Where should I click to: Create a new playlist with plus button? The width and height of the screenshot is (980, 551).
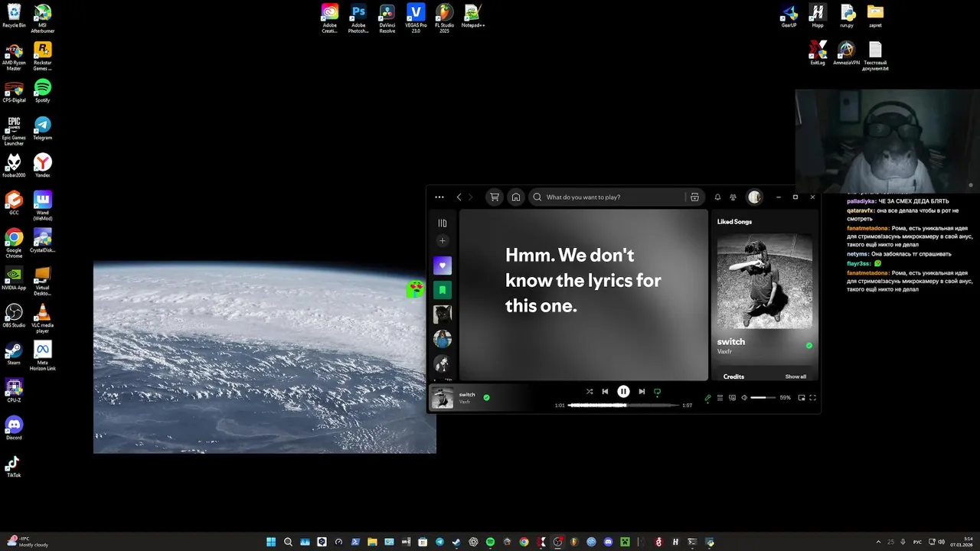tap(442, 241)
